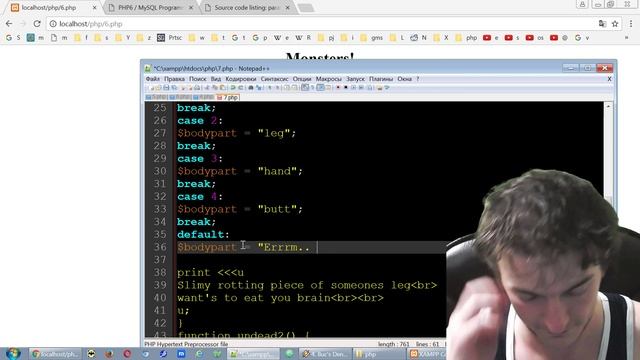Click the translate icon in address bar
Image resolution: width=640 pixels, height=360 pixels.
tap(602, 24)
